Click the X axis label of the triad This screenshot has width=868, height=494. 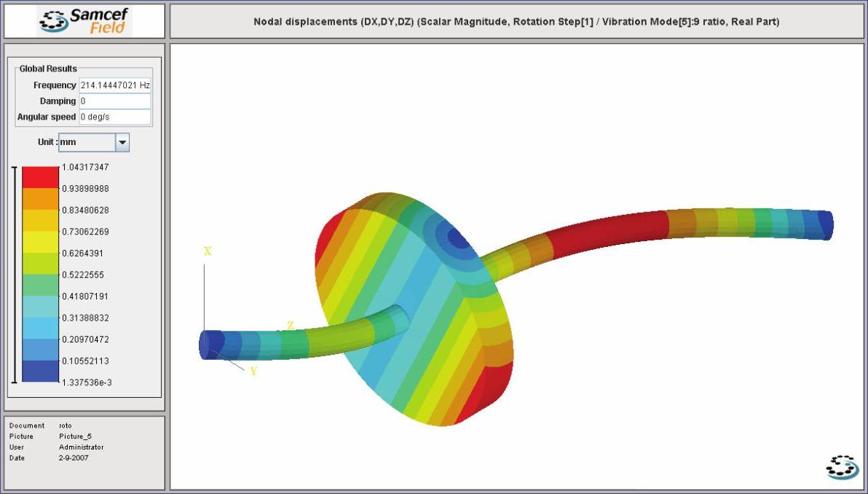pyautogui.click(x=208, y=251)
